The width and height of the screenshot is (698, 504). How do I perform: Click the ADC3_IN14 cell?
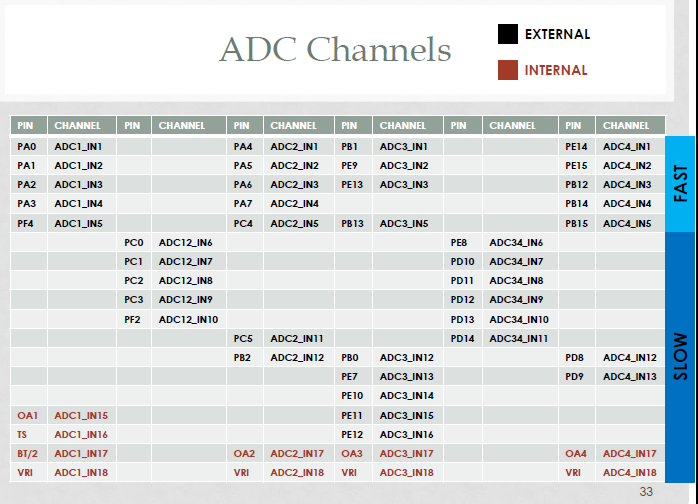point(408,396)
